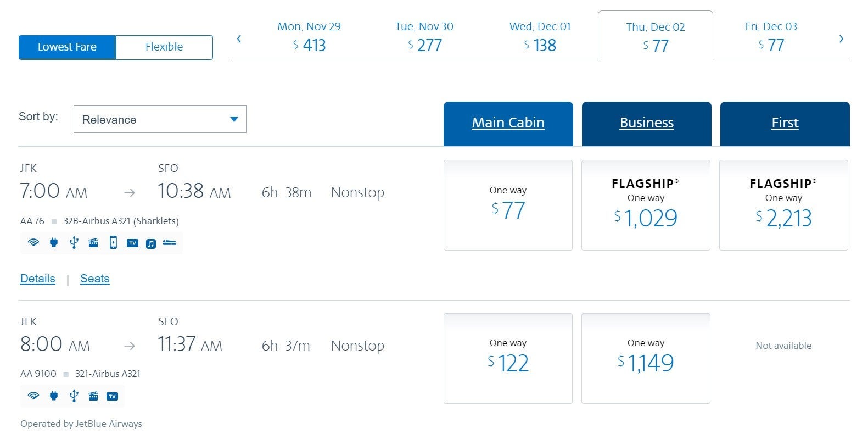The image size is (868, 439).
Task: Show earlier dates with left chevron
Action: [239, 38]
